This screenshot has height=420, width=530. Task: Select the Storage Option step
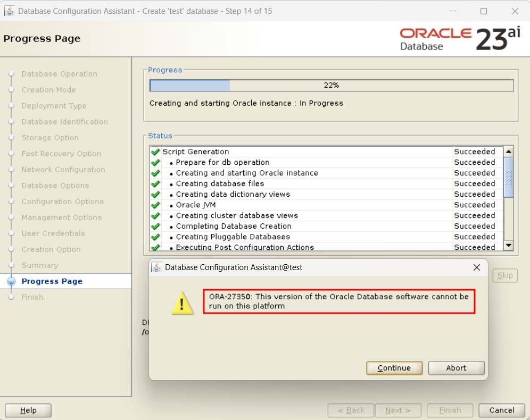(50, 138)
